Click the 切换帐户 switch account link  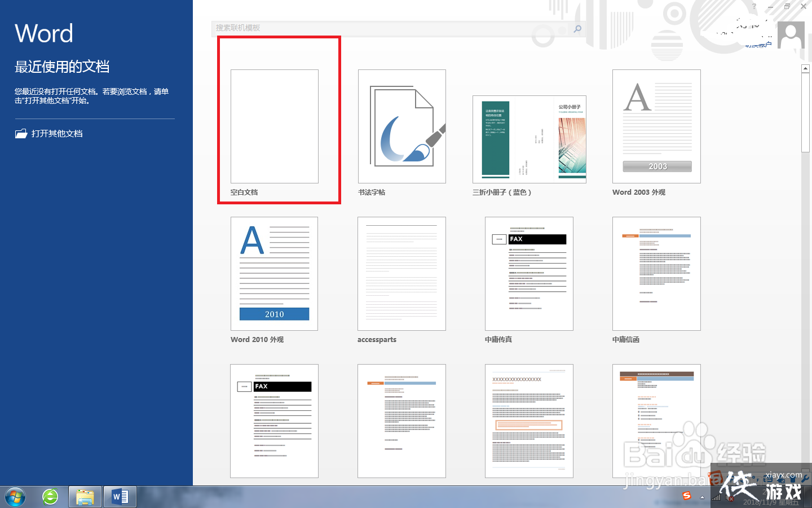[x=758, y=45]
